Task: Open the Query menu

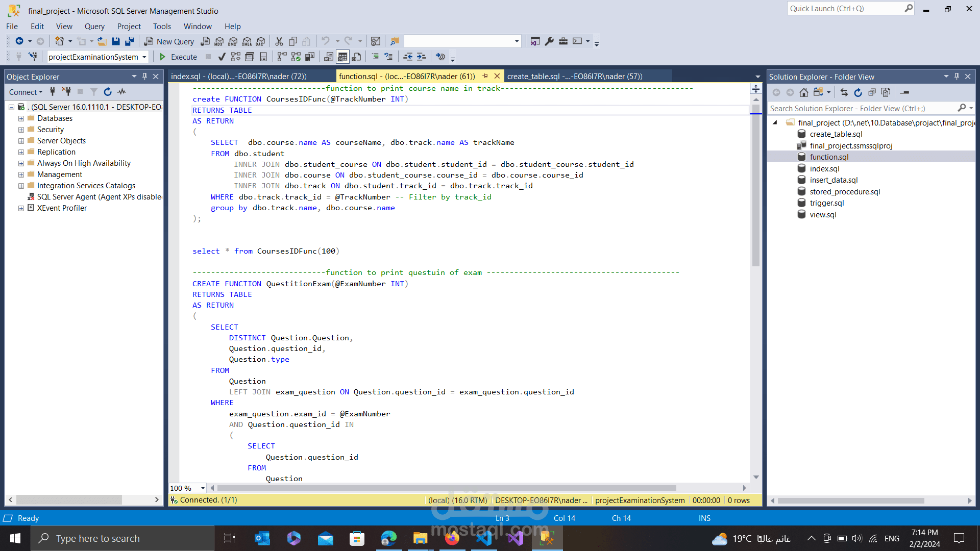Action: 94,27
